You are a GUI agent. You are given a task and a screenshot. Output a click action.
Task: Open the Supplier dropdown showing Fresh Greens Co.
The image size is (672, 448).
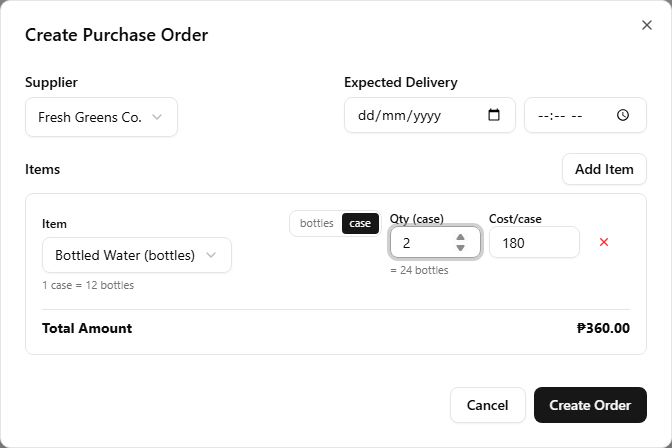click(101, 117)
